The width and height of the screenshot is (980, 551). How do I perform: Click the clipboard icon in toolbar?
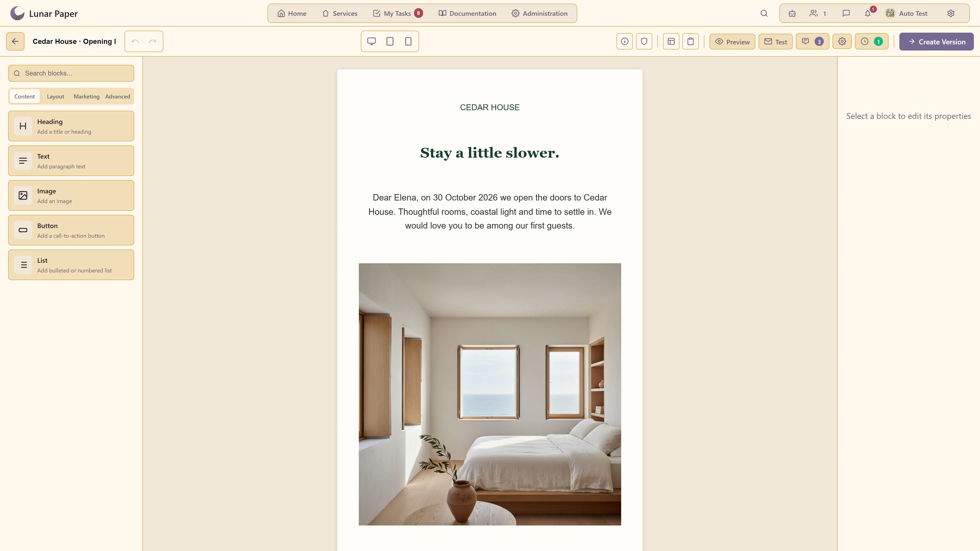pos(691,41)
